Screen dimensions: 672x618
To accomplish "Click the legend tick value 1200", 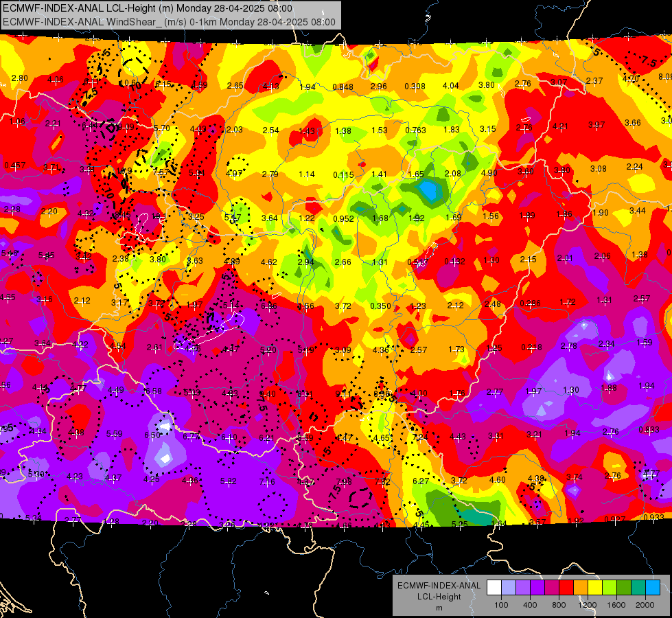I will (588, 605).
